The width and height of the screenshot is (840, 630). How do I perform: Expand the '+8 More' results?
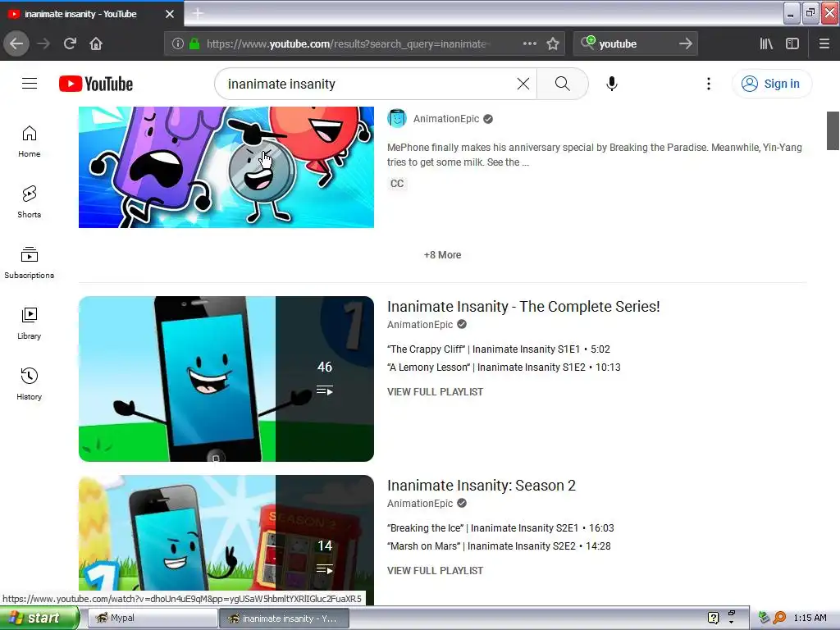[442, 255]
